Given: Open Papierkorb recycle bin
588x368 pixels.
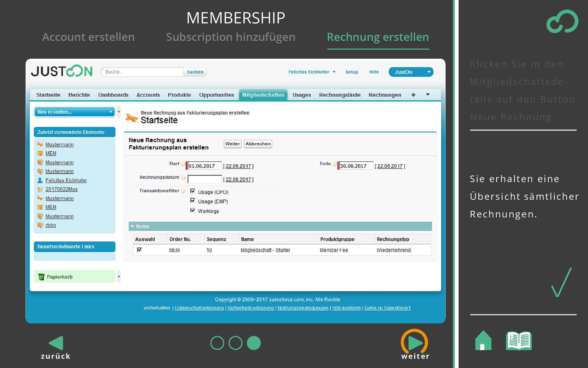Looking at the screenshot, I should tap(60, 277).
